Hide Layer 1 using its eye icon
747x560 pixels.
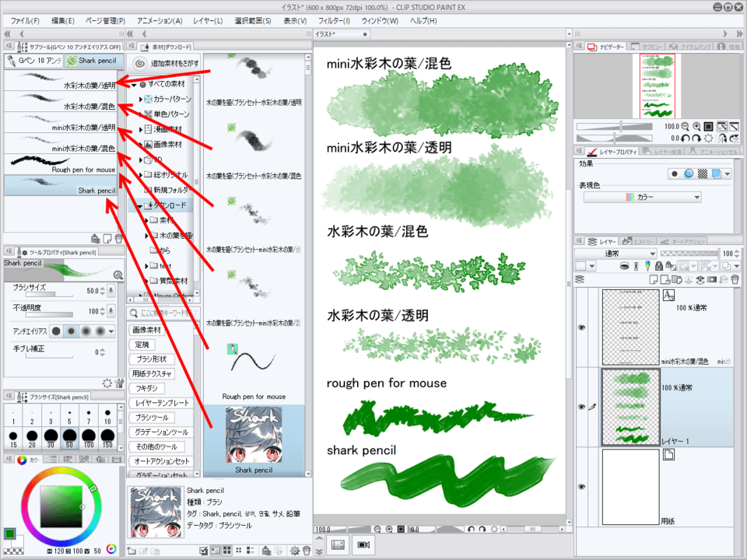click(581, 407)
